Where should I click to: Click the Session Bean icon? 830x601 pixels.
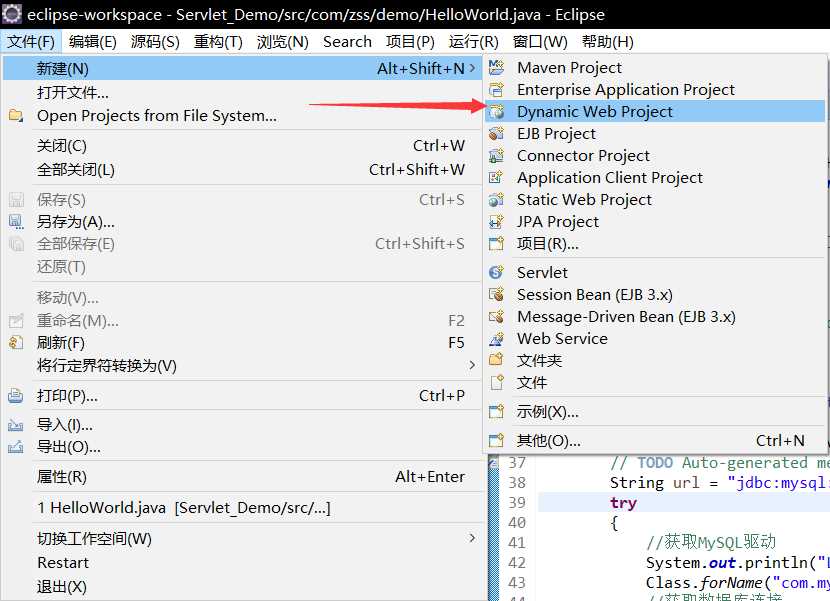tap(496, 294)
